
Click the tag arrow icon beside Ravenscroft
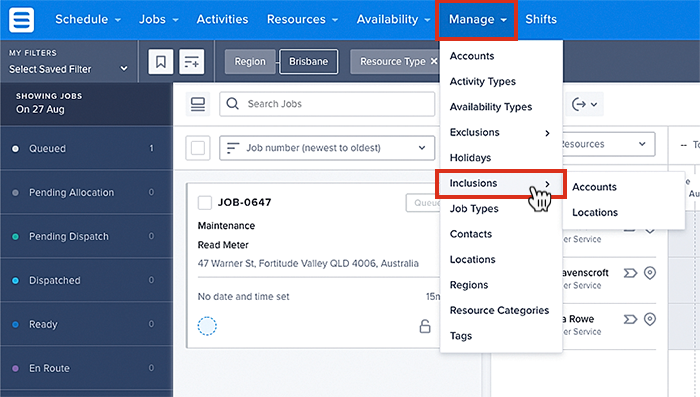tap(630, 273)
